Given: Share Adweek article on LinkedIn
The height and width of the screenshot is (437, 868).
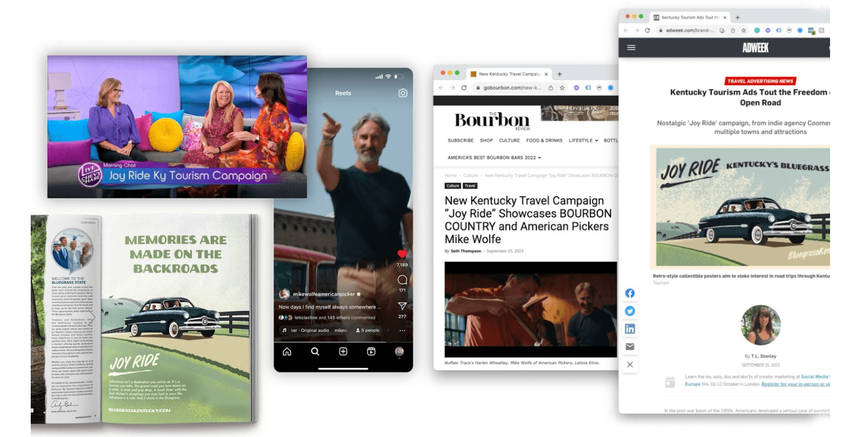Looking at the screenshot, I should pyautogui.click(x=630, y=329).
